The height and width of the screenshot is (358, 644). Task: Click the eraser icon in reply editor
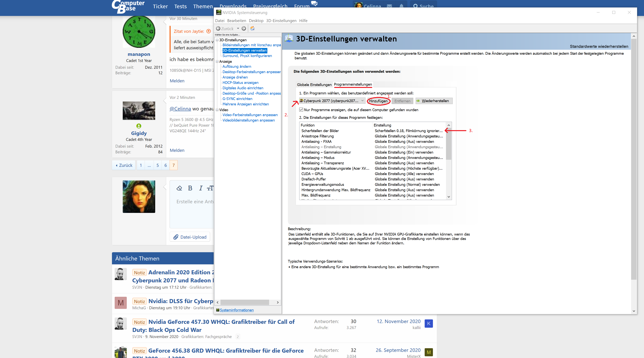(x=179, y=188)
